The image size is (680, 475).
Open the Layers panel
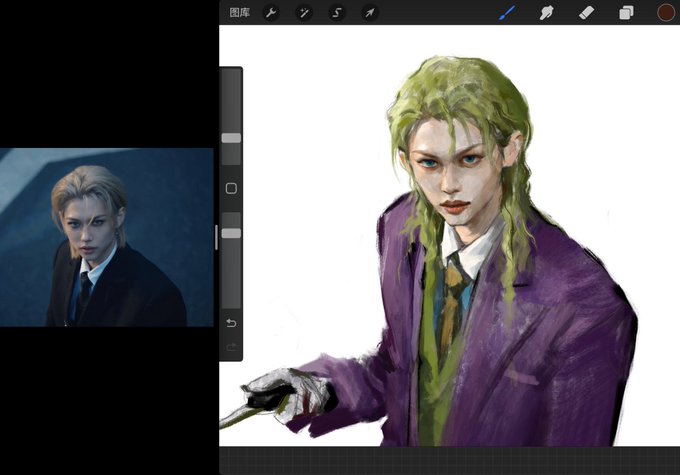626,13
